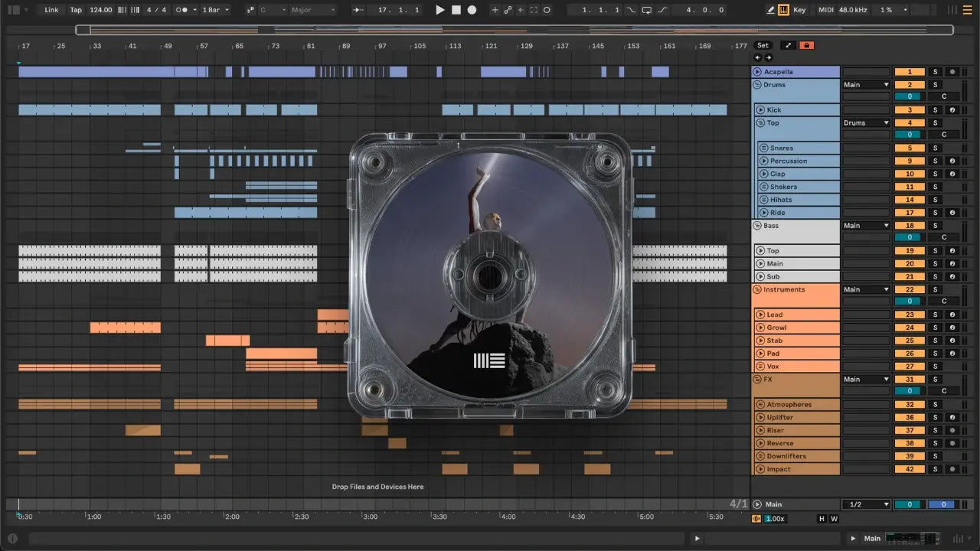The height and width of the screenshot is (551, 980).
Task: Click the Link button
Action: 51,10
